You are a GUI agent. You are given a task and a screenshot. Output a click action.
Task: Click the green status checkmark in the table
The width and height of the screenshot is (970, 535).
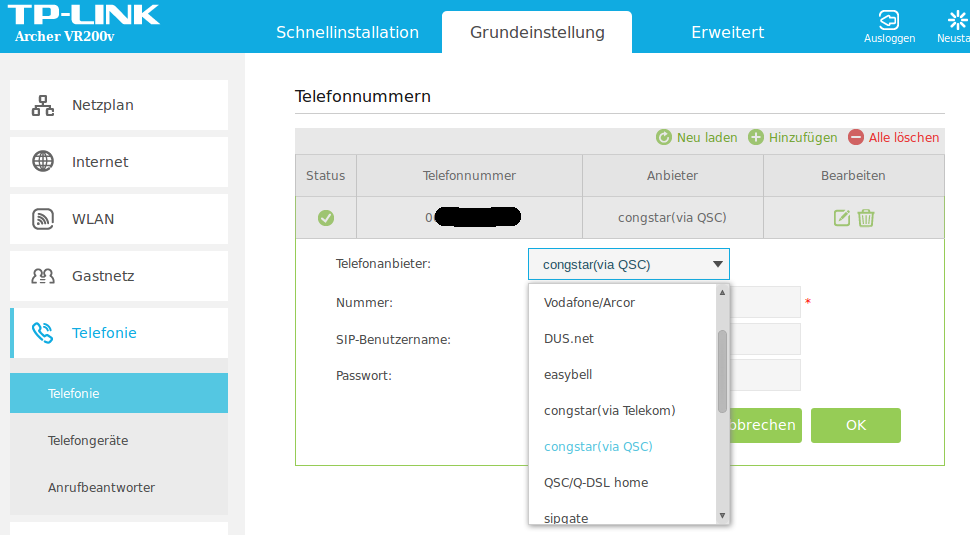pos(326,218)
